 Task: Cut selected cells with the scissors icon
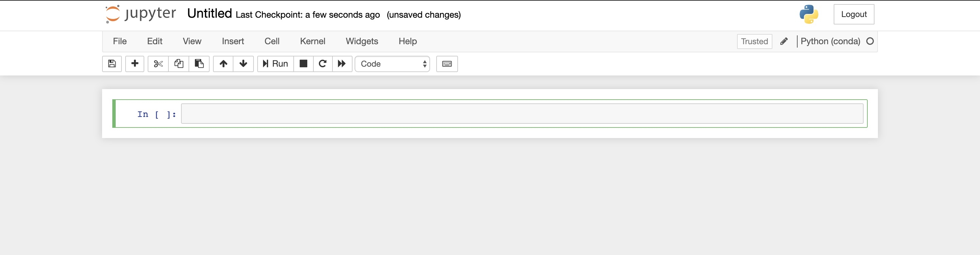pos(158,64)
